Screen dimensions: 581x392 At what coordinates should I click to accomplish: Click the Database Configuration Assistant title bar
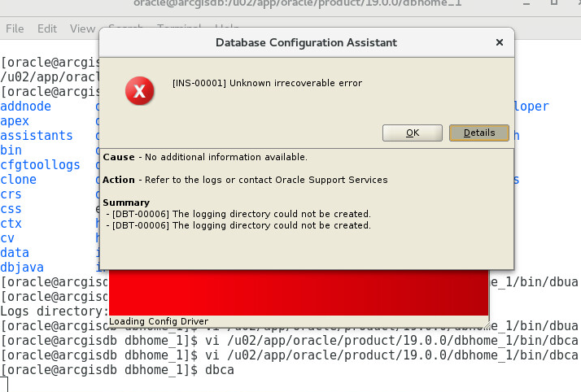(x=305, y=41)
